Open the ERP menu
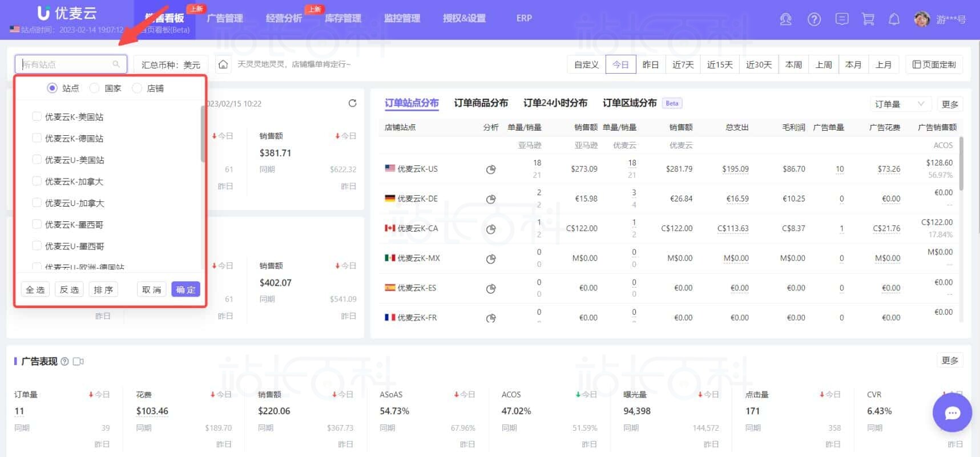This screenshot has width=980, height=457. (x=524, y=18)
